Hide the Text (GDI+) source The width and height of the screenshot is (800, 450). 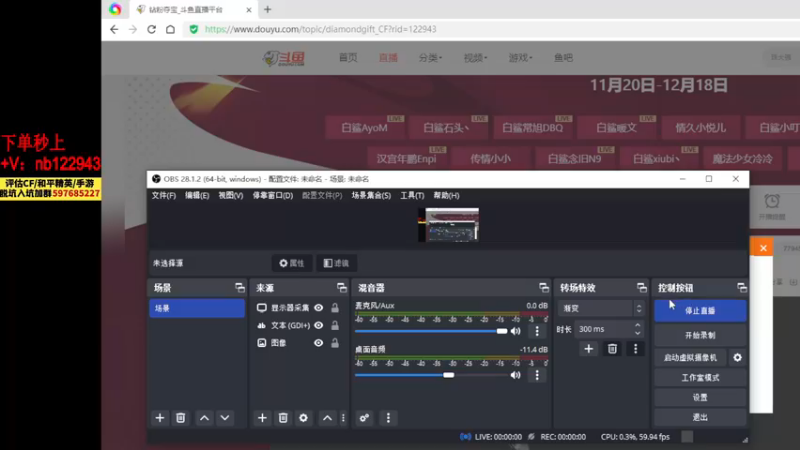pyautogui.click(x=318, y=325)
